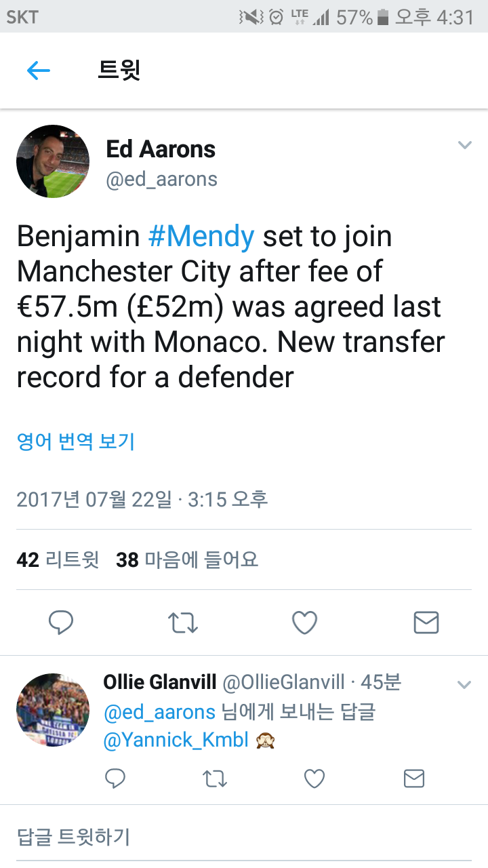View the 42 리트윗 list
488x868 pixels.
coord(58,560)
